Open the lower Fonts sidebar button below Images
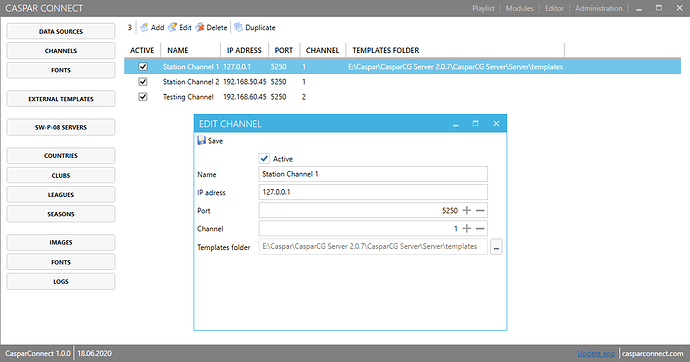 [x=61, y=262]
